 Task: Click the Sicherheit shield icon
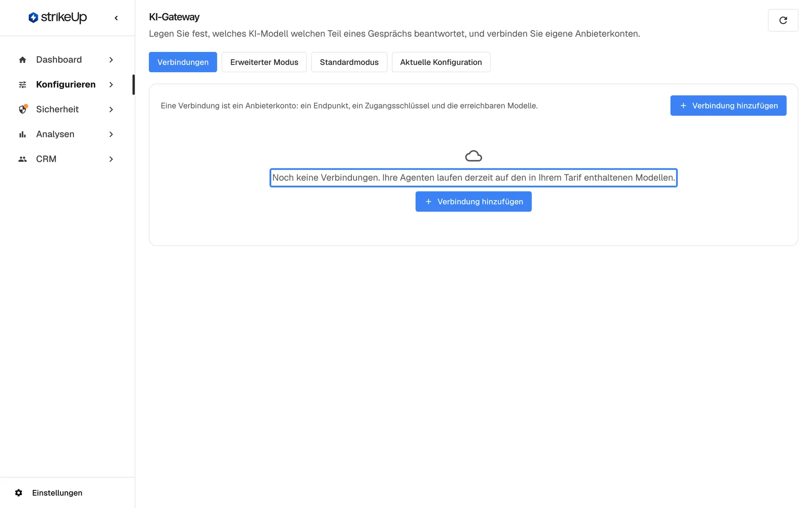(x=23, y=109)
